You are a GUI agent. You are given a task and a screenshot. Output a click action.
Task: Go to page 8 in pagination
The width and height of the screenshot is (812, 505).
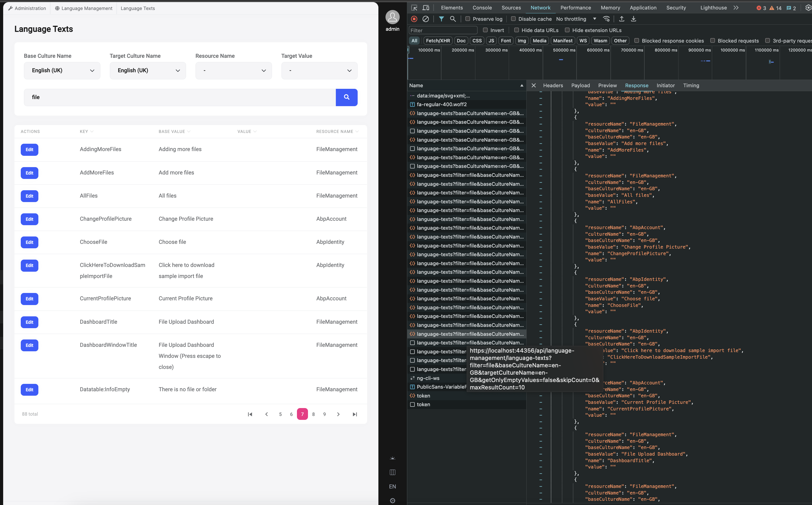point(313,414)
